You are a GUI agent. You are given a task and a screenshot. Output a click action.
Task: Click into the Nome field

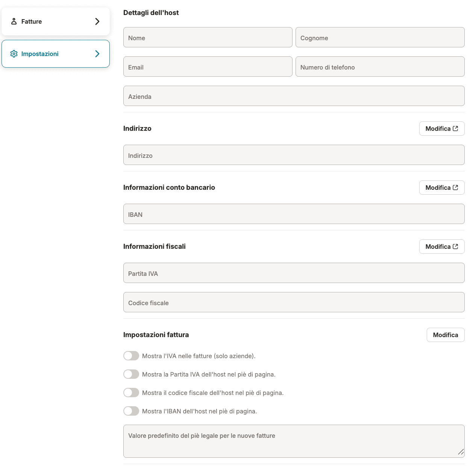click(x=208, y=37)
